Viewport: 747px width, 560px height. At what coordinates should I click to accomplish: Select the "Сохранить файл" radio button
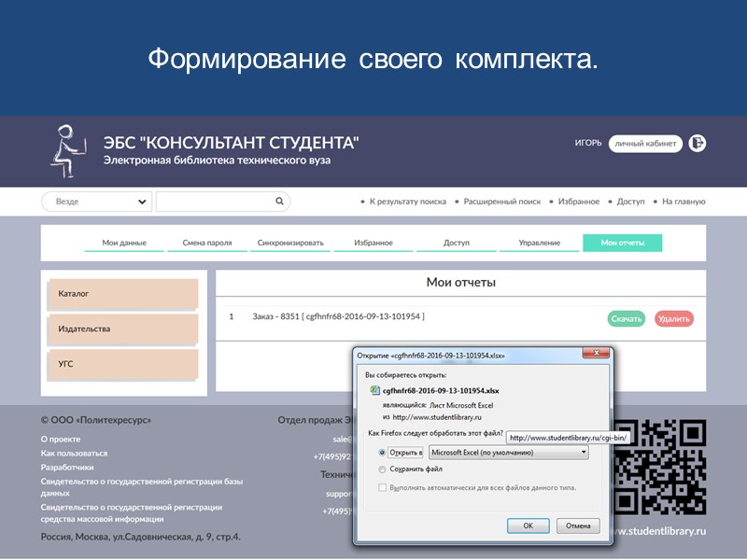click(382, 469)
